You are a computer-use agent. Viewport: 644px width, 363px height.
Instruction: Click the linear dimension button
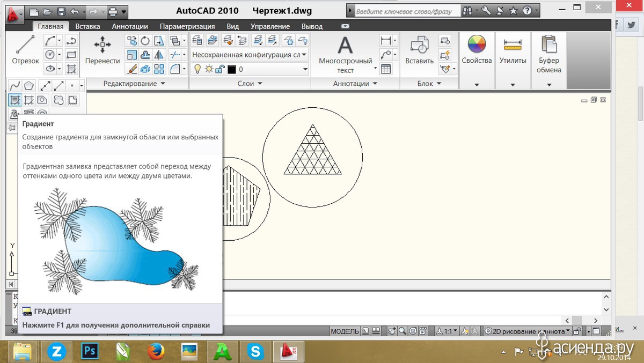(x=385, y=40)
